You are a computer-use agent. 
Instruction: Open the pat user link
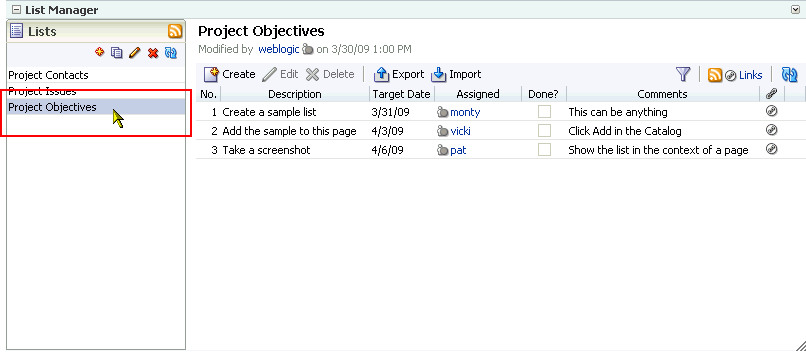[458, 151]
